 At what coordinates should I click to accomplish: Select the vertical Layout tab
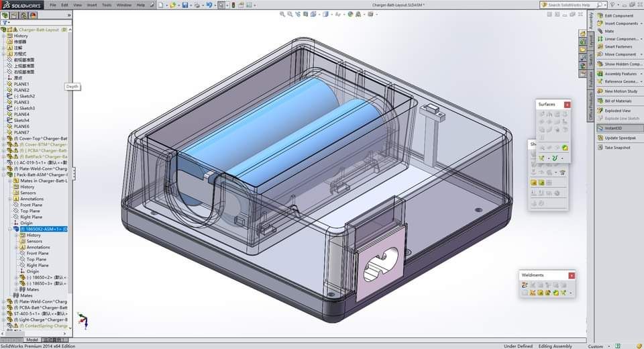[x=590, y=42]
